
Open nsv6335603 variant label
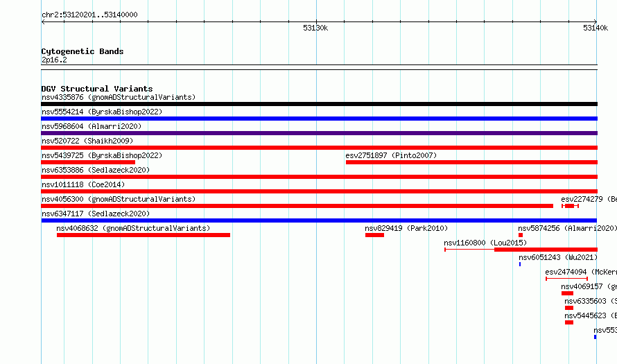pos(590,301)
